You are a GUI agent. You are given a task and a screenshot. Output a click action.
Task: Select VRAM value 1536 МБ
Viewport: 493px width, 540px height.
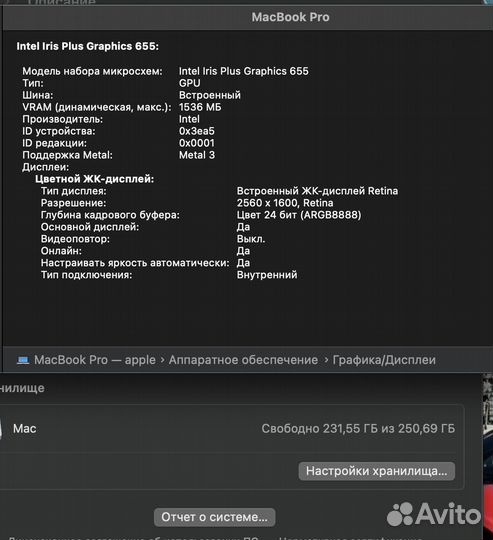point(200,107)
